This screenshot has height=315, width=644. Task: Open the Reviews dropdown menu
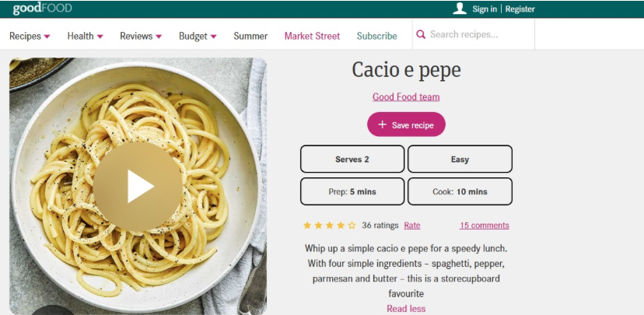click(x=141, y=36)
